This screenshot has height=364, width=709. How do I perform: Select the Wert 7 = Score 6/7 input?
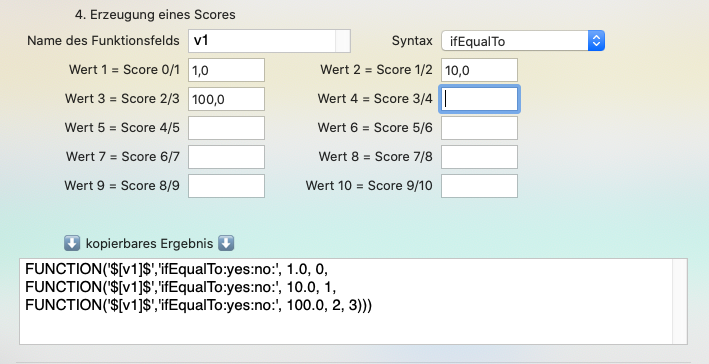pyautogui.click(x=226, y=157)
